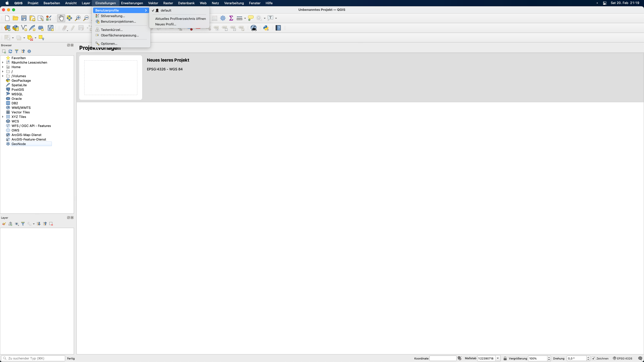Image resolution: width=644 pixels, height=362 pixels.
Task: Open the manage map themes dropdown
Action: pos(17,224)
